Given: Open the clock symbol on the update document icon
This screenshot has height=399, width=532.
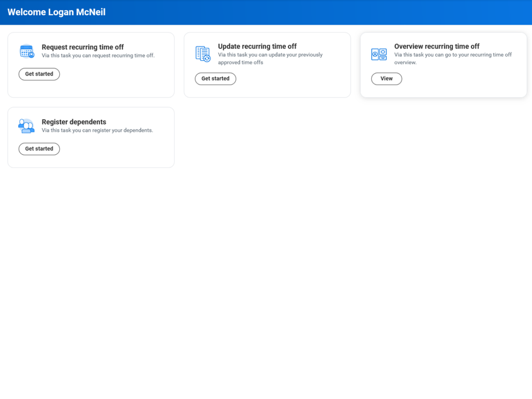Looking at the screenshot, I should [207, 59].
